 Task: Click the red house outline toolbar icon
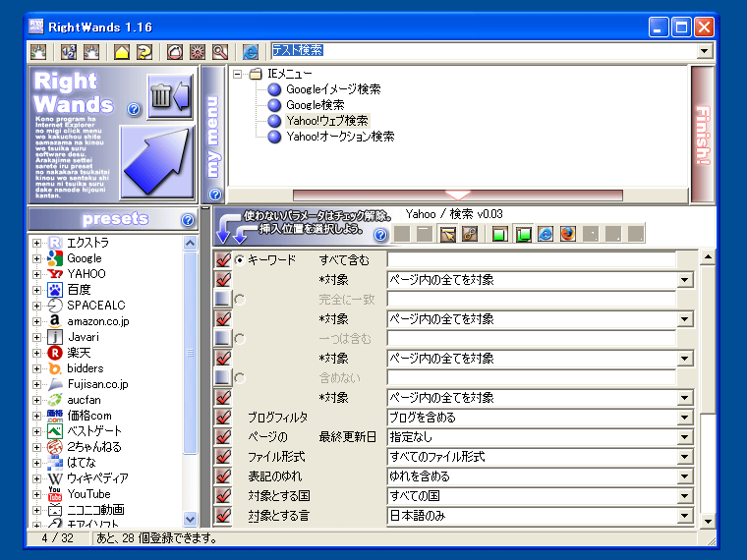click(175, 51)
